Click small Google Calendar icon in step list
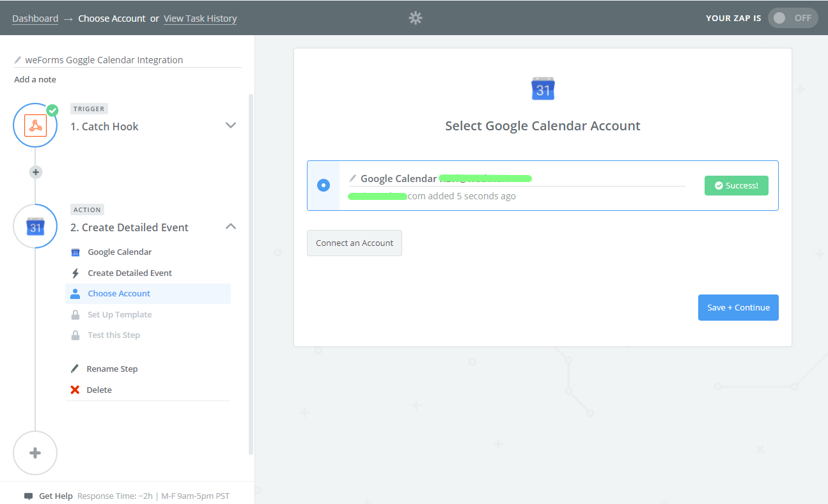Image resolution: width=828 pixels, height=504 pixels. pos(75,252)
